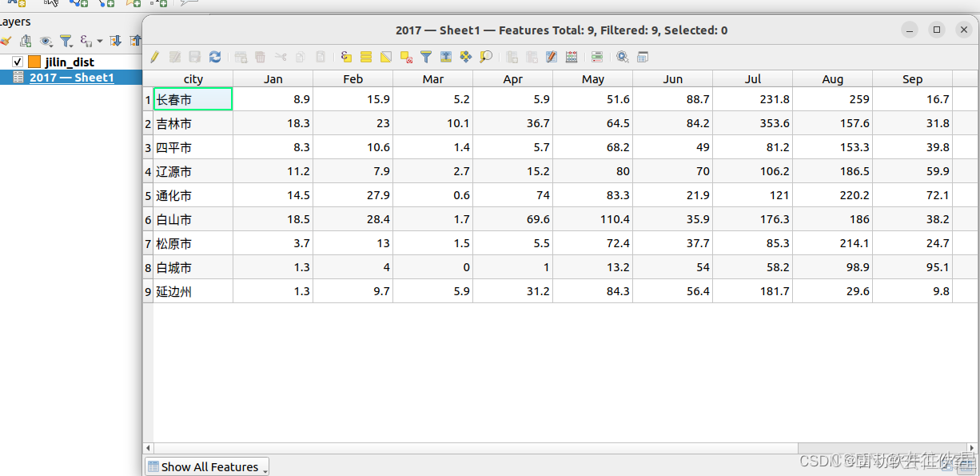This screenshot has height=476, width=980.
Task: Click the Sep column header
Action: click(x=913, y=78)
